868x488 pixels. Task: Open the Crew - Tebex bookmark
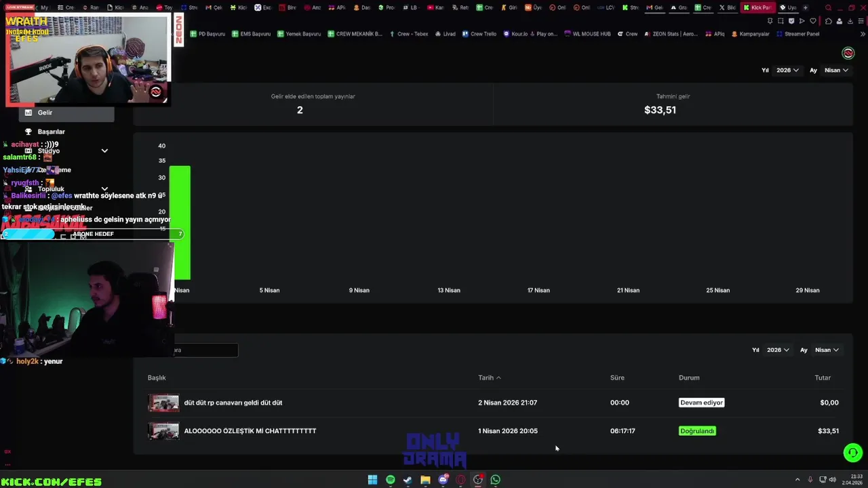tap(408, 34)
